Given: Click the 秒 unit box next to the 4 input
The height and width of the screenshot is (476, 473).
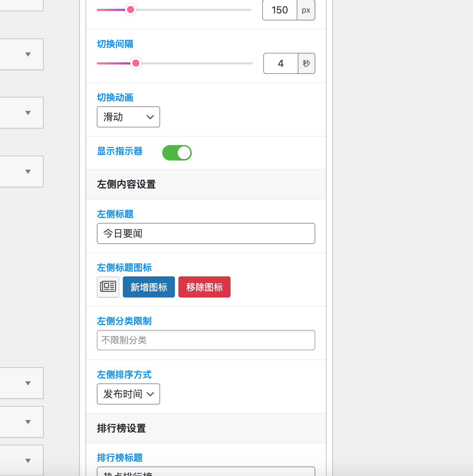Looking at the screenshot, I should click(306, 63).
